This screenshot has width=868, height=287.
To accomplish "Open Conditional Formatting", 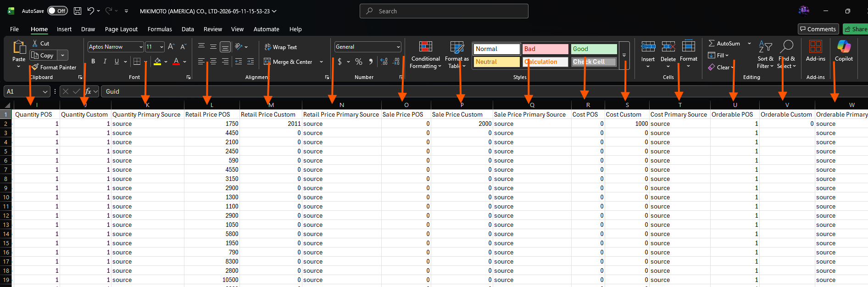I will tap(426, 55).
